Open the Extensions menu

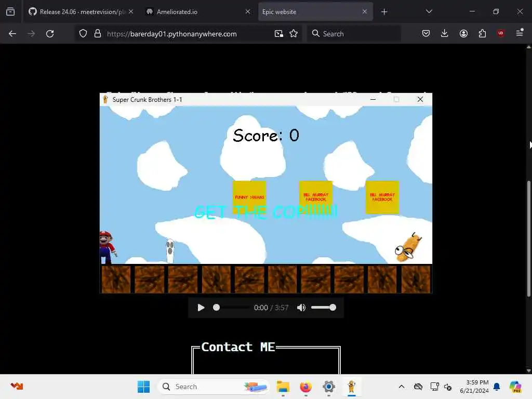pos(482,33)
